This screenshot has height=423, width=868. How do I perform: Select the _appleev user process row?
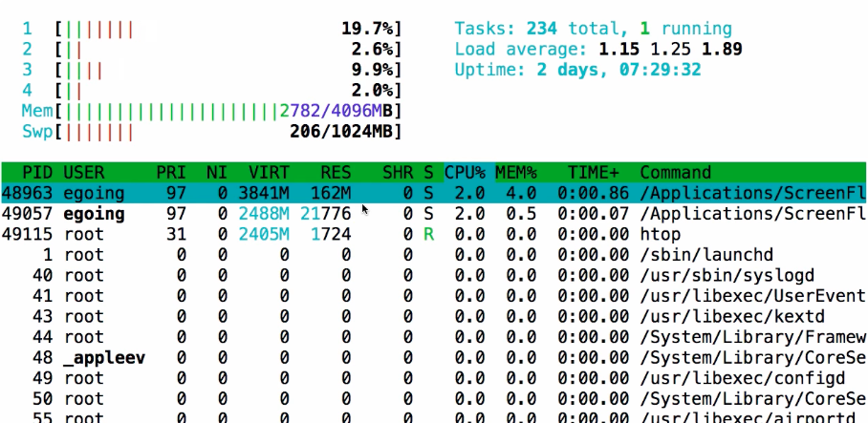click(x=434, y=358)
